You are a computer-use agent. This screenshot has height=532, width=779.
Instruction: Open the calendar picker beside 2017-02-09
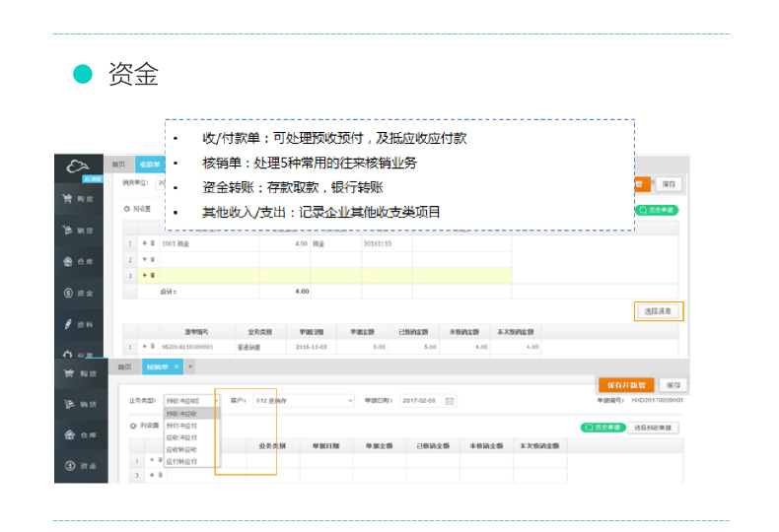point(451,401)
